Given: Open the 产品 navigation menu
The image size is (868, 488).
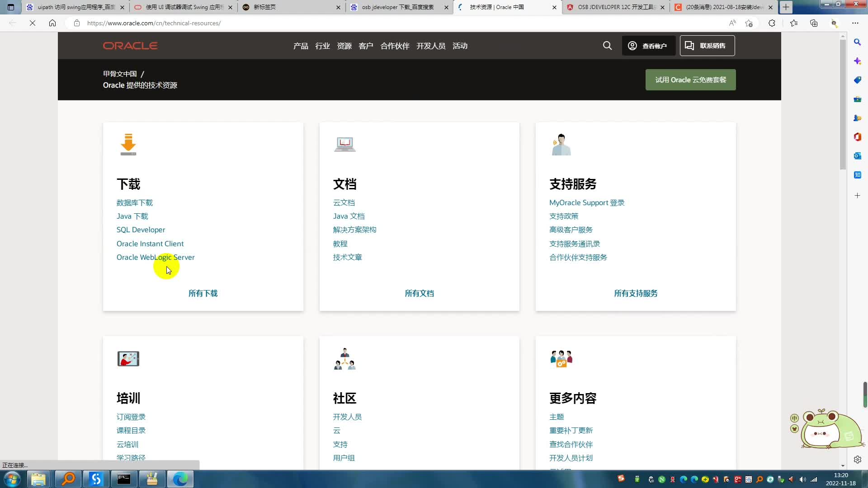Looking at the screenshot, I should point(301,46).
